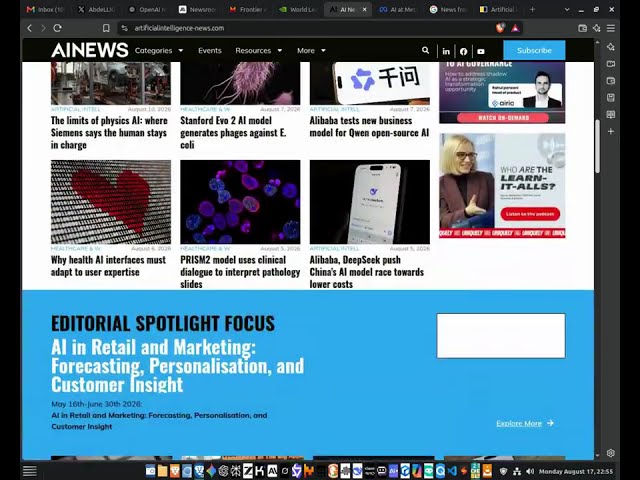Click the browser back arrow
The width and height of the screenshot is (640, 480).
pos(29,28)
